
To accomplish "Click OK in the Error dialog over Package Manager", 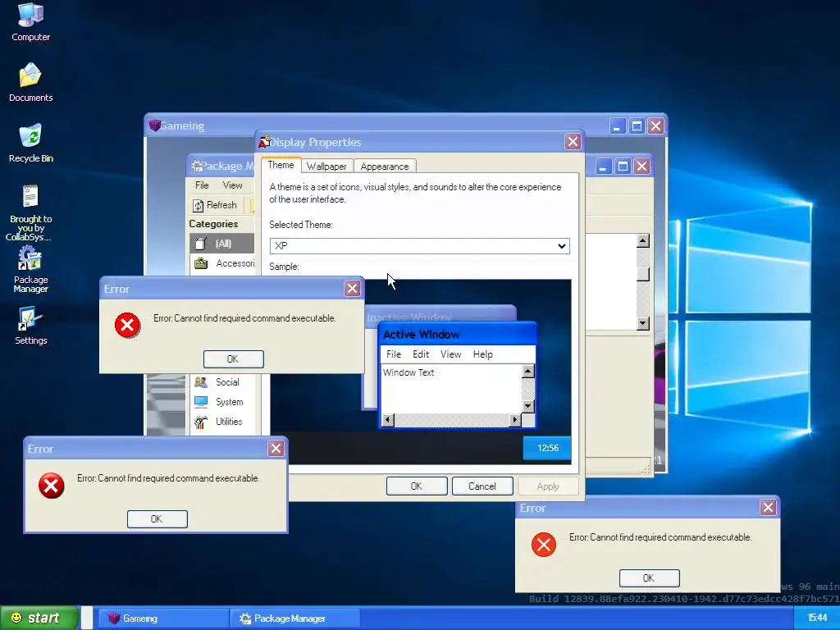I will [x=233, y=359].
